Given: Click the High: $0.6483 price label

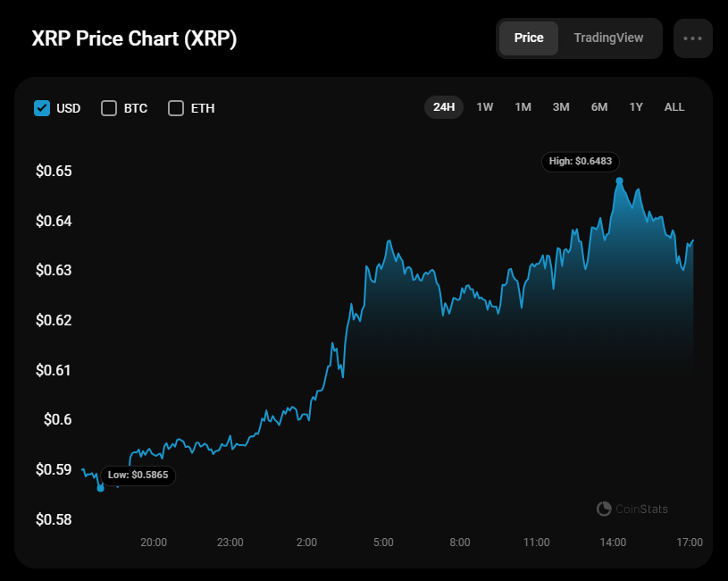Looking at the screenshot, I should tap(581, 162).
